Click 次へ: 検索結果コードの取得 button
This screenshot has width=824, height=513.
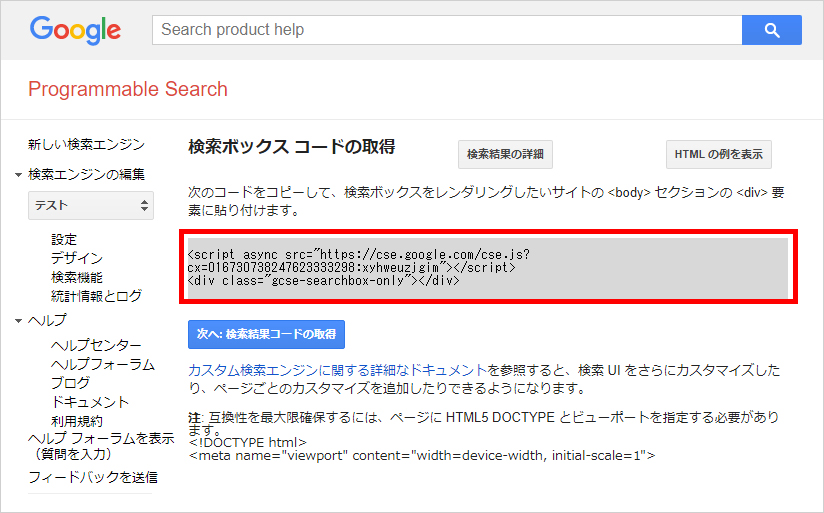tap(266, 334)
